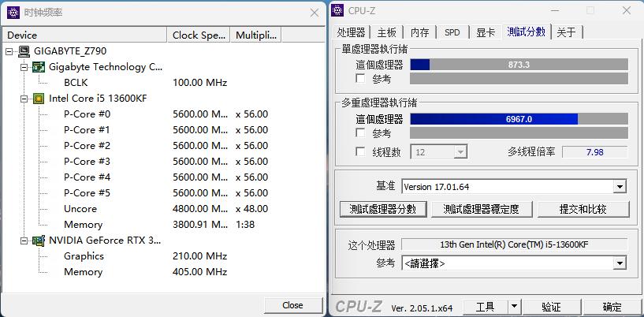Click the graphics card icon beside NVIDIA GeForce RTX
This screenshot has height=317, width=644.
(39, 241)
